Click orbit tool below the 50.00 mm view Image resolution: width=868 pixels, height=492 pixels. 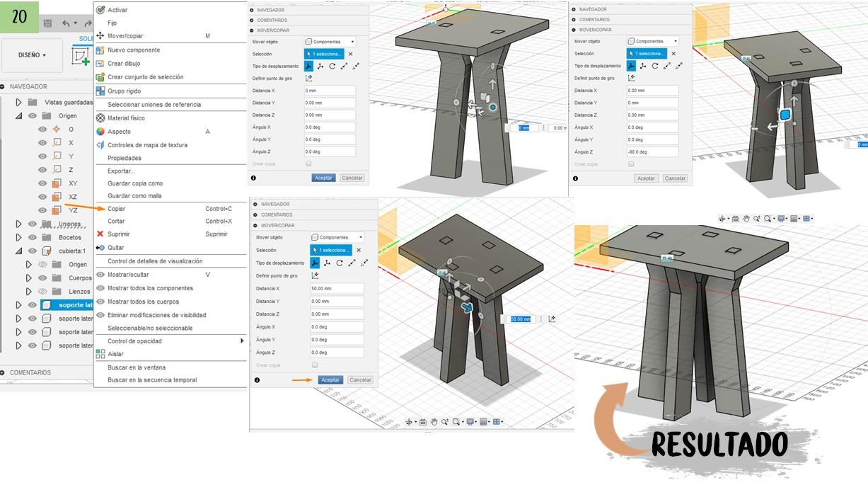click(x=409, y=422)
